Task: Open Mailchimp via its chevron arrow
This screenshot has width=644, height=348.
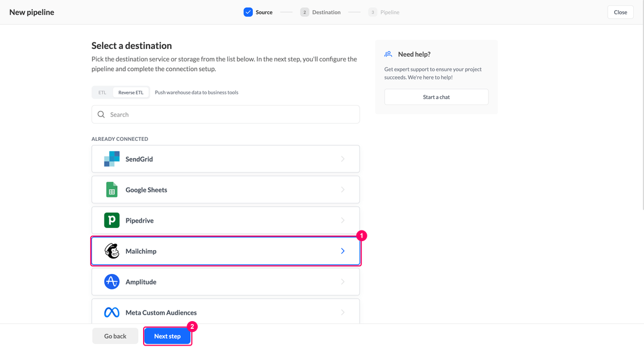Action: (x=342, y=251)
